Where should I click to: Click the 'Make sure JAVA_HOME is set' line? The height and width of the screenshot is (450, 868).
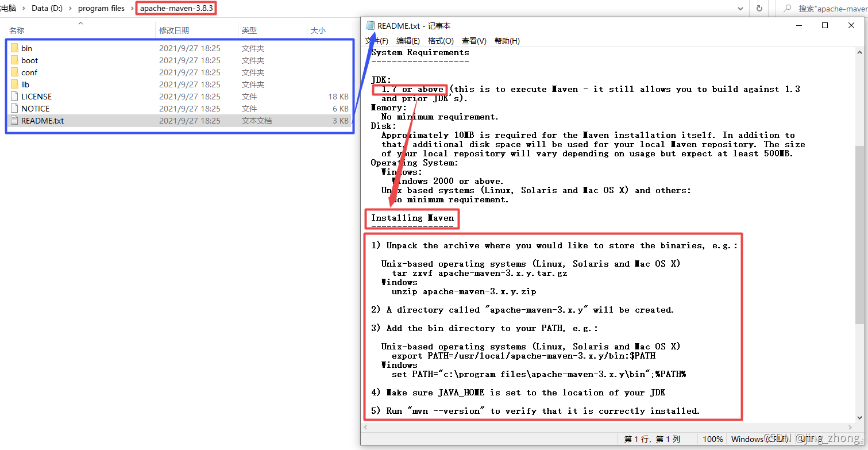coord(518,393)
